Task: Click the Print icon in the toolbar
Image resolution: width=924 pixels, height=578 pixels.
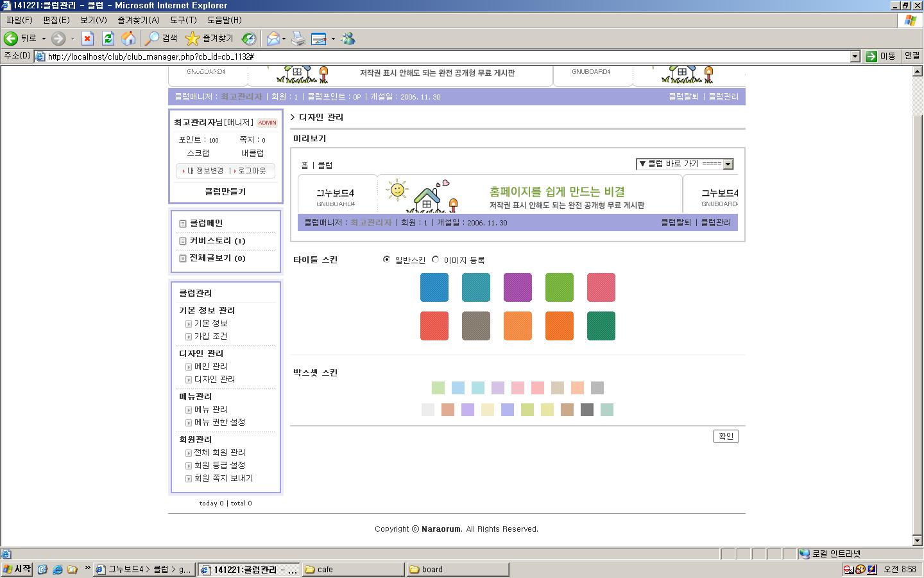Action: click(x=298, y=39)
